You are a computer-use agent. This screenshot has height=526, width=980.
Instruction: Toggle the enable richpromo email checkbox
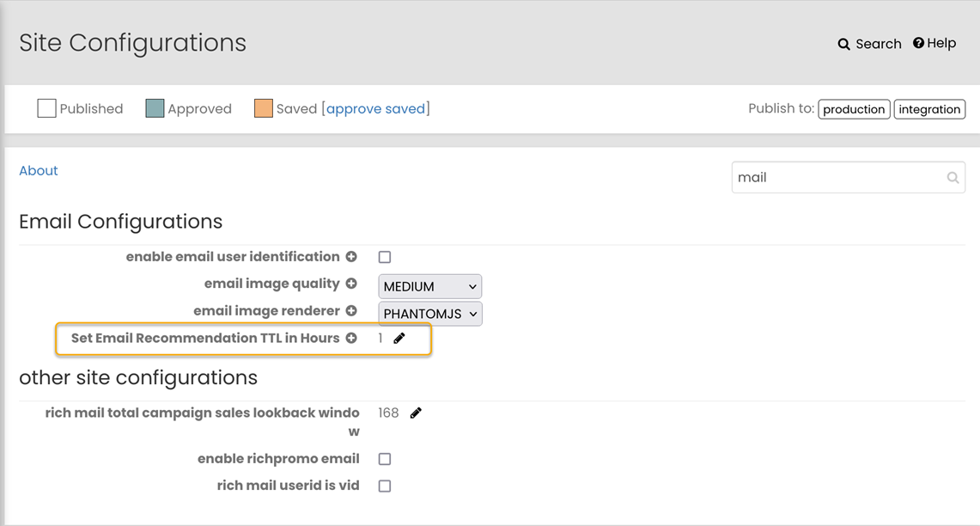pos(385,459)
